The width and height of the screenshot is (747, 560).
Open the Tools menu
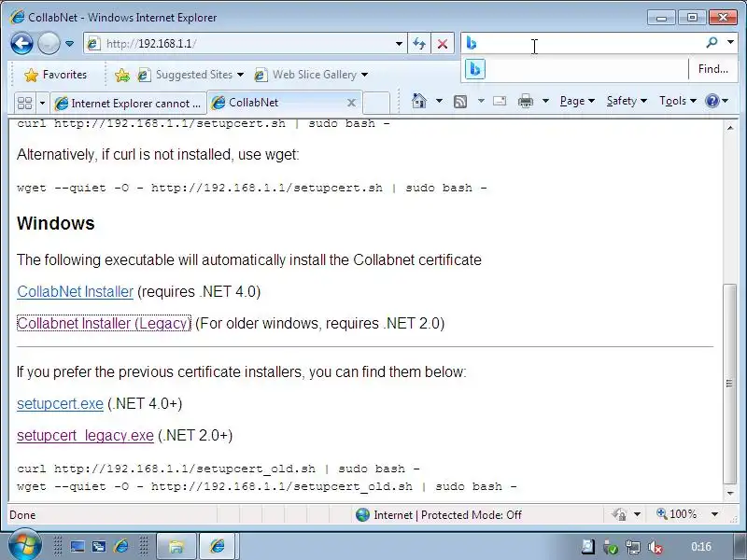pyautogui.click(x=678, y=101)
